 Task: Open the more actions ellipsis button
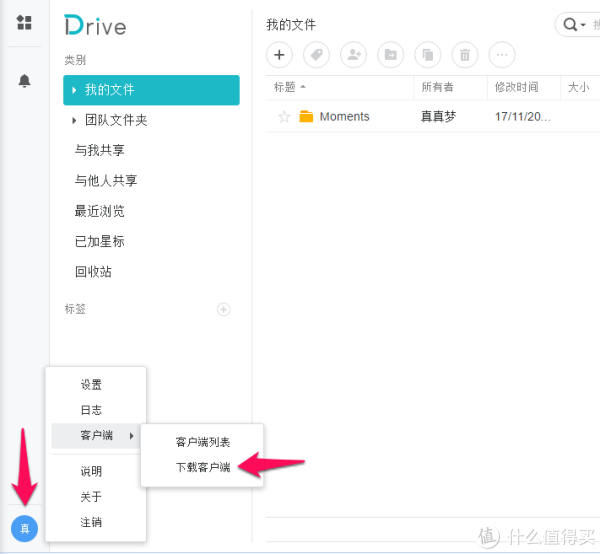[x=501, y=55]
